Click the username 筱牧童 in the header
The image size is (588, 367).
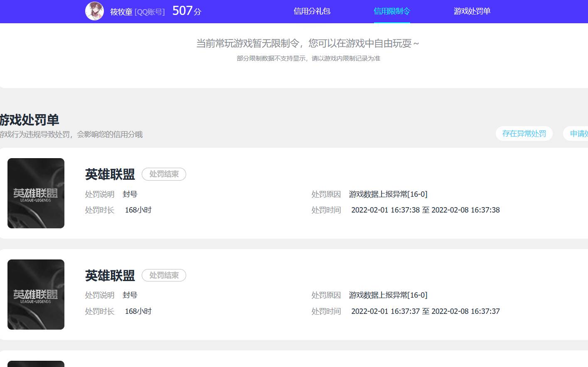click(x=121, y=12)
